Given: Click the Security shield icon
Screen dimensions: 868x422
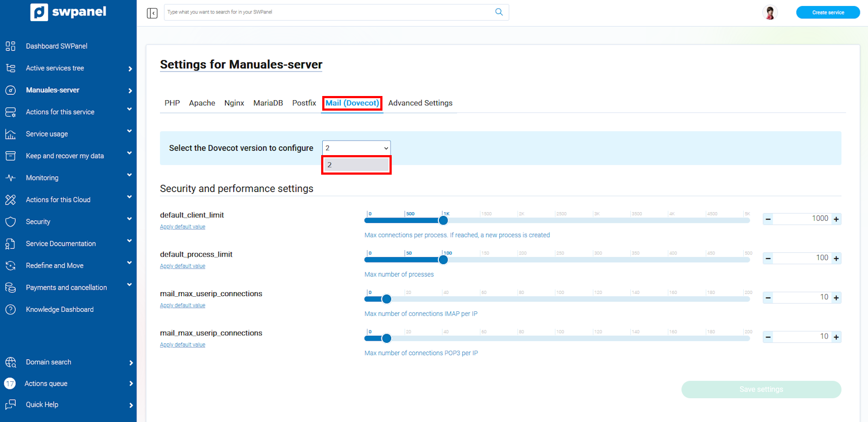Looking at the screenshot, I should click(x=10, y=222).
